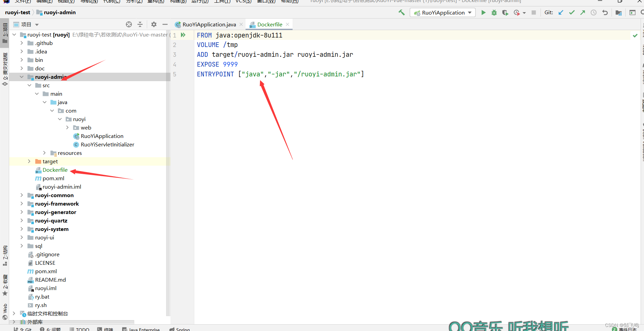Expand the sql folder
Viewport: 644px width, 331px height.
(22, 246)
